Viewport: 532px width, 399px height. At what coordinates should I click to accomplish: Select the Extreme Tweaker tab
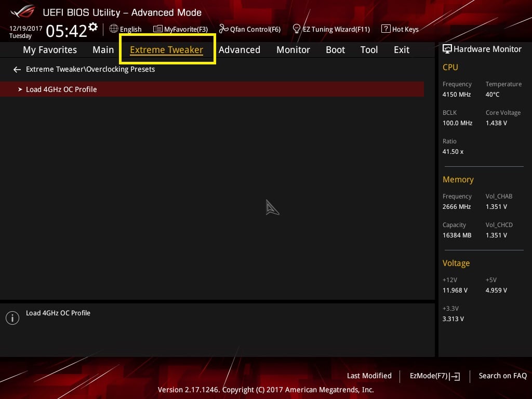tap(167, 50)
